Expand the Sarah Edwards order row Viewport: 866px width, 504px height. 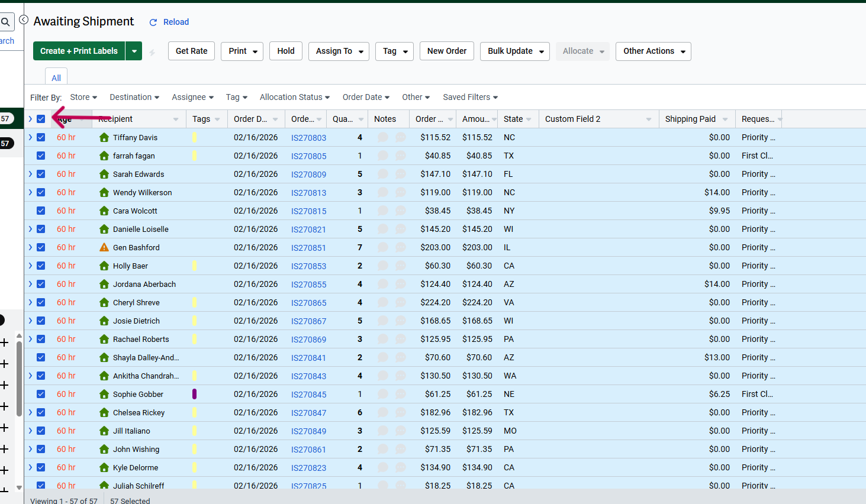30,174
